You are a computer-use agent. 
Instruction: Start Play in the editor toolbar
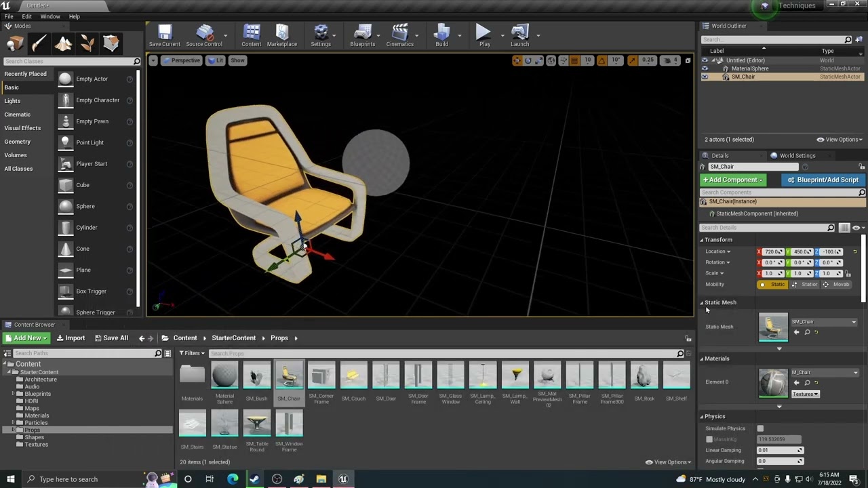pyautogui.click(x=484, y=36)
